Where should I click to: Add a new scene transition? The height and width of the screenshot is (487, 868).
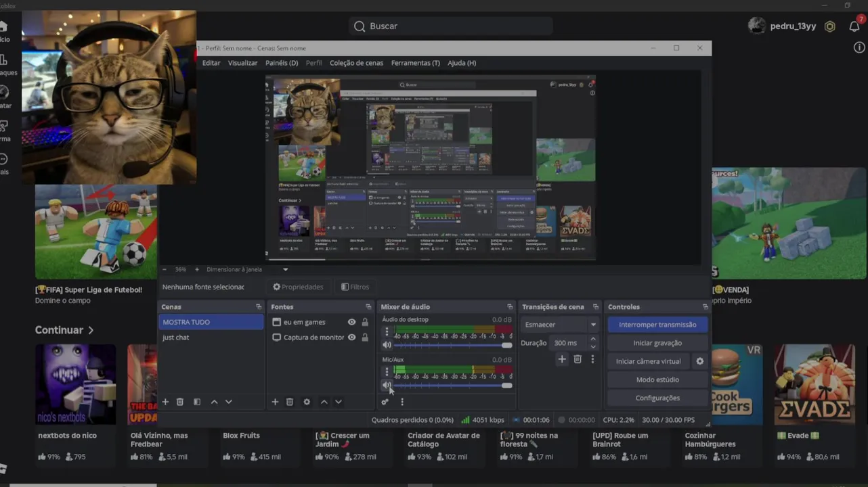[x=562, y=359]
